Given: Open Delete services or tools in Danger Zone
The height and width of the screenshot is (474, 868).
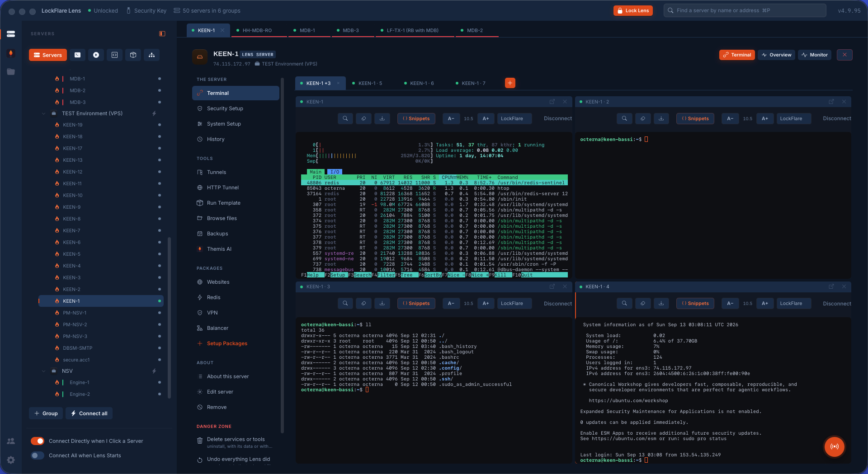Looking at the screenshot, I should point(236,442).
